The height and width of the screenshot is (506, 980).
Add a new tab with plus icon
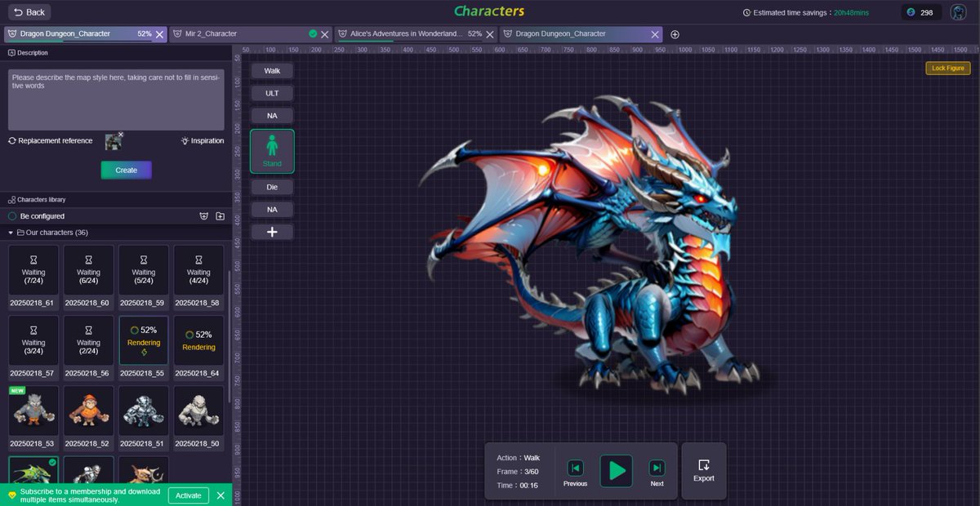tap(675, 34)
